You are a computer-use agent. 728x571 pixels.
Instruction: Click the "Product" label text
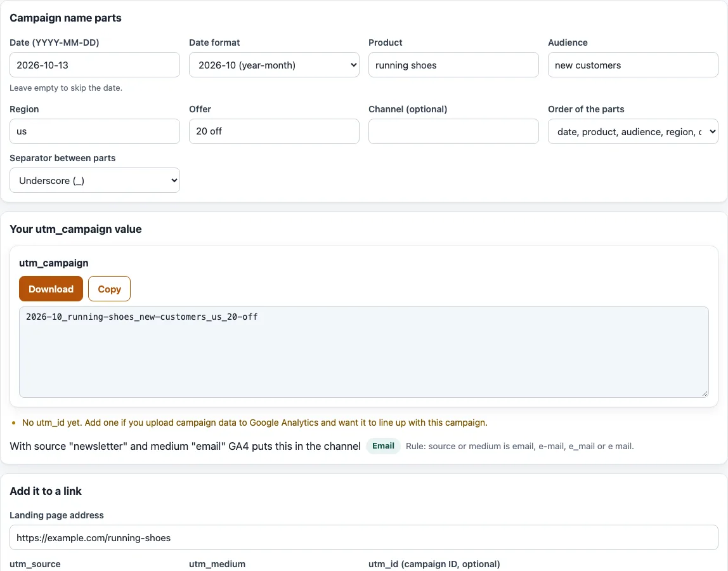click(x=386, y=43)
